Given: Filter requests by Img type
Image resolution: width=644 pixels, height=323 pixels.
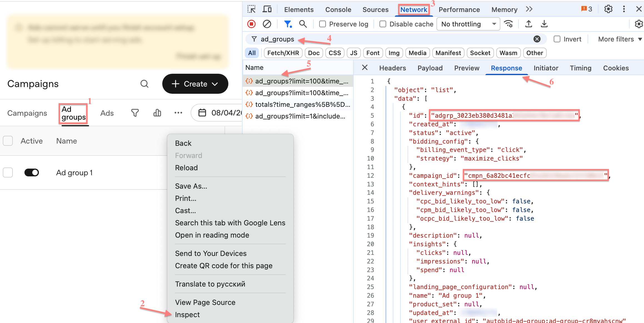Looking at the screenshot, I should 394,53.
